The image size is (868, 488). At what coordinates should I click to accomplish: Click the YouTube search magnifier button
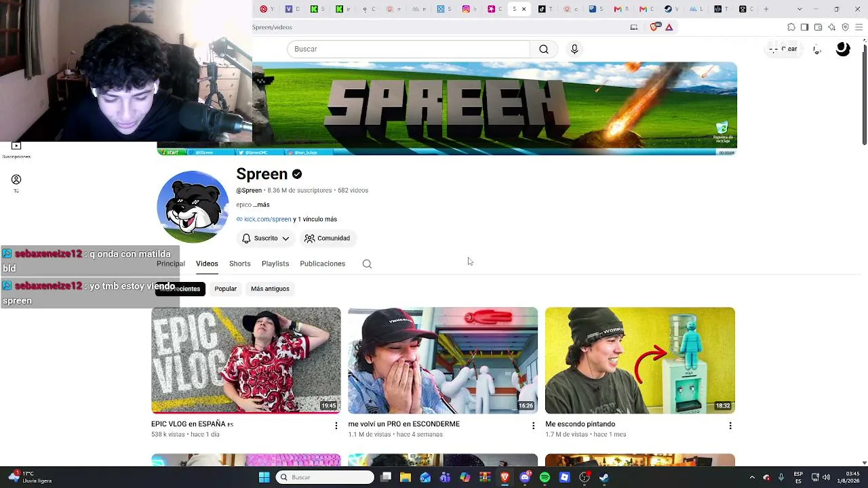544,49
